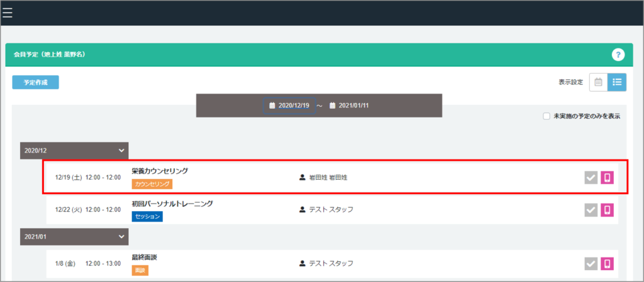Open start date field 2020/12/19
Screen dimensions: 644x282
point(289,106)
